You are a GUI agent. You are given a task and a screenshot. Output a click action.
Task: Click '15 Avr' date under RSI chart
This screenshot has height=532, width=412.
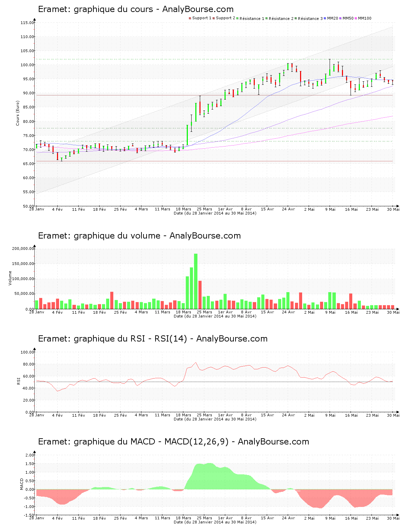click(x=267, y=415)
